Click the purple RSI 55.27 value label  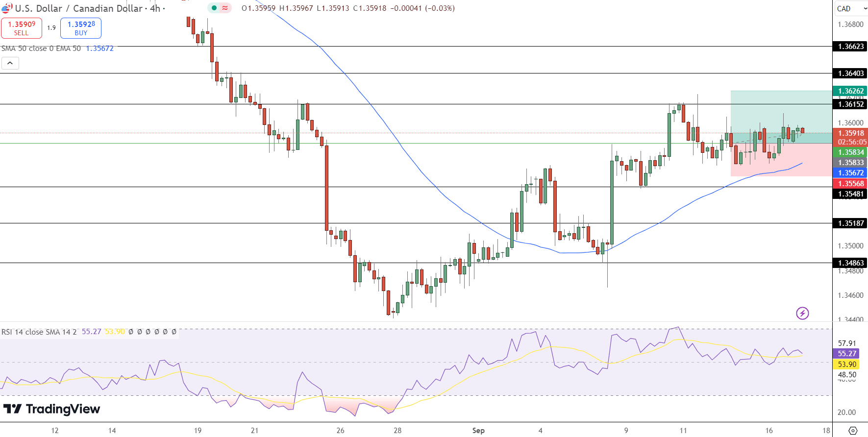click(x=846, y=354)
